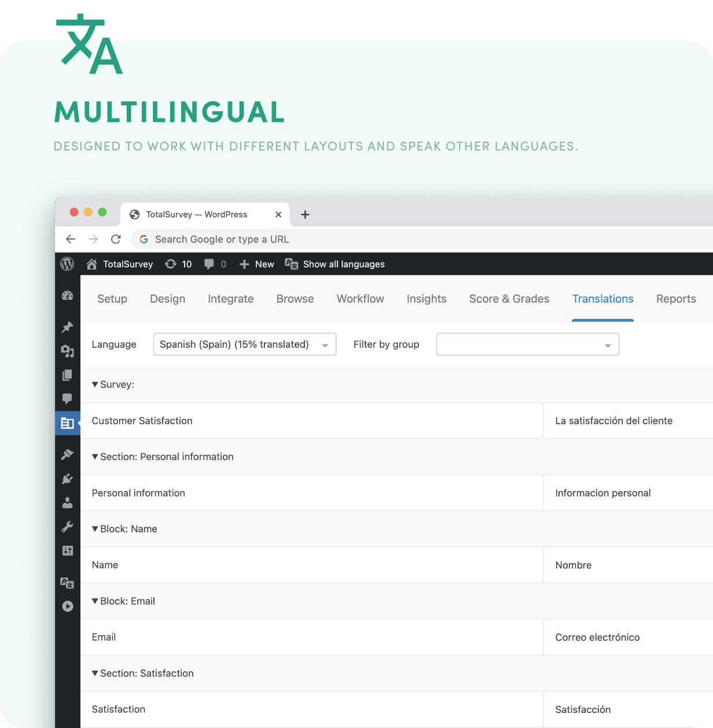
Task: Click the updates counter showing 10
Action: (178, 264)
